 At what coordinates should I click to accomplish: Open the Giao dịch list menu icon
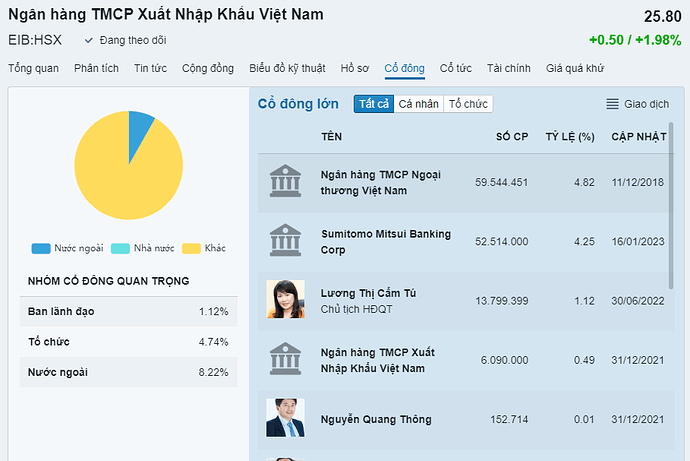click(613, 104)
